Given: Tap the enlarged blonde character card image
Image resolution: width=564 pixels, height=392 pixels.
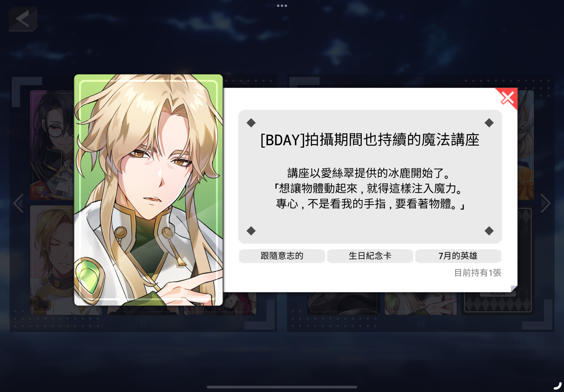Looking at the screenshot, I should pos(148,190).
